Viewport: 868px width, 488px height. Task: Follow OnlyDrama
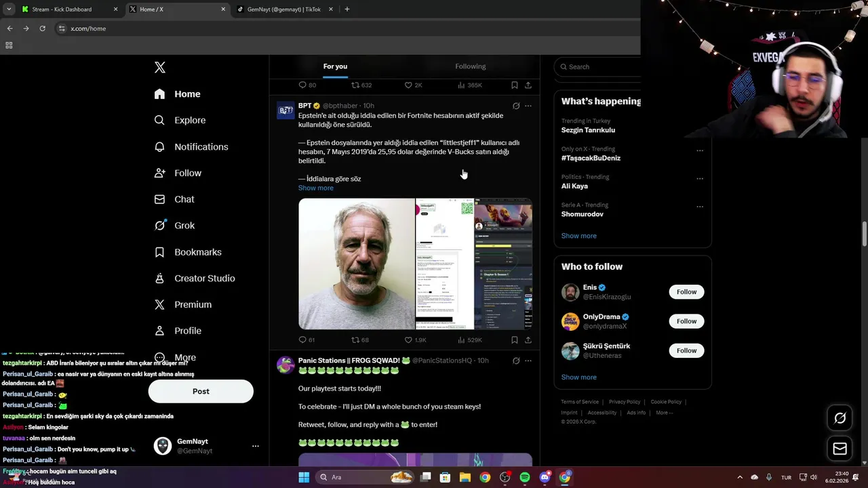tap(686, 321)
